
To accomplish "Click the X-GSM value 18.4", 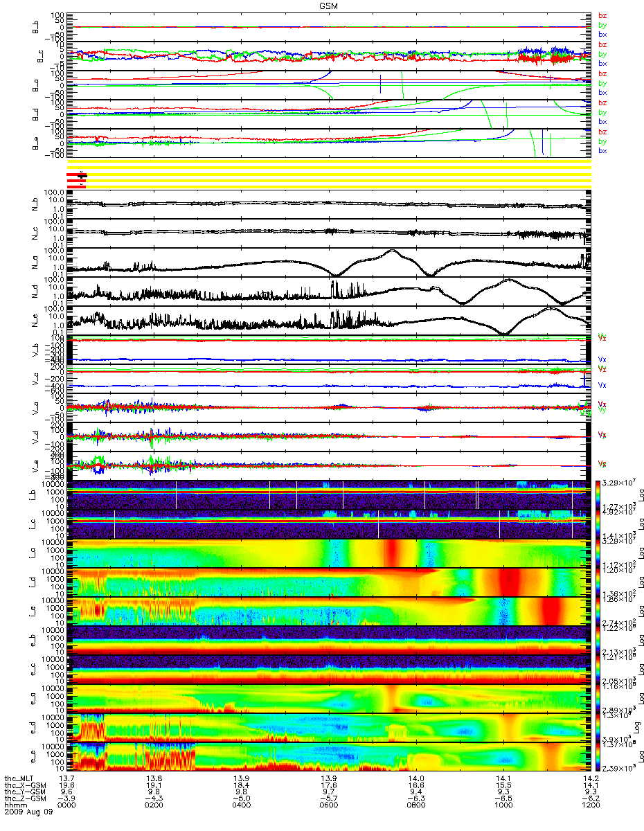I will 242,785.
